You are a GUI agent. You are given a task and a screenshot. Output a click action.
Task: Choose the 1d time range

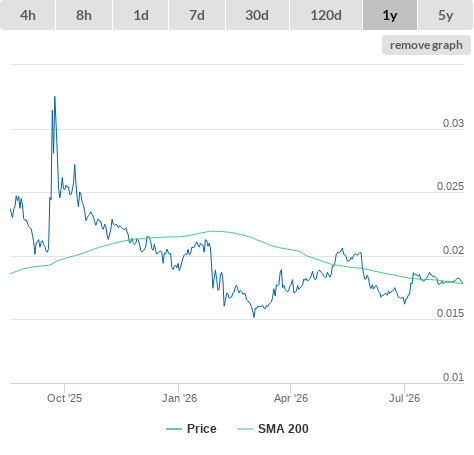[x=141, y=15]
